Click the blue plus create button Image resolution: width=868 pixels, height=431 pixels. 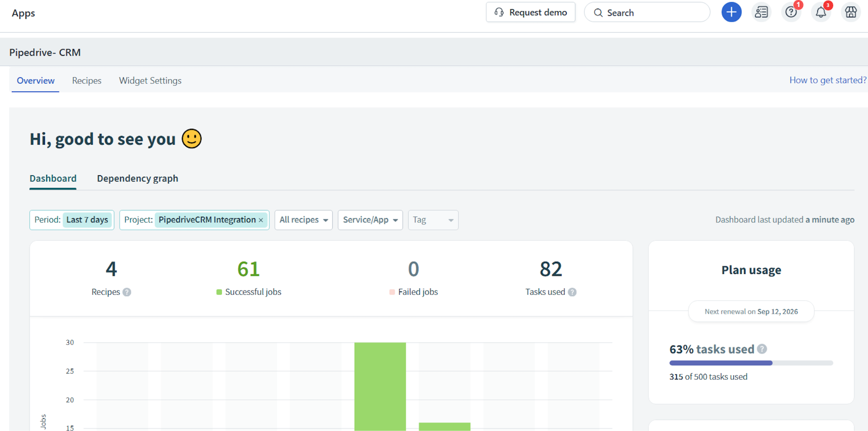point(732,12)
